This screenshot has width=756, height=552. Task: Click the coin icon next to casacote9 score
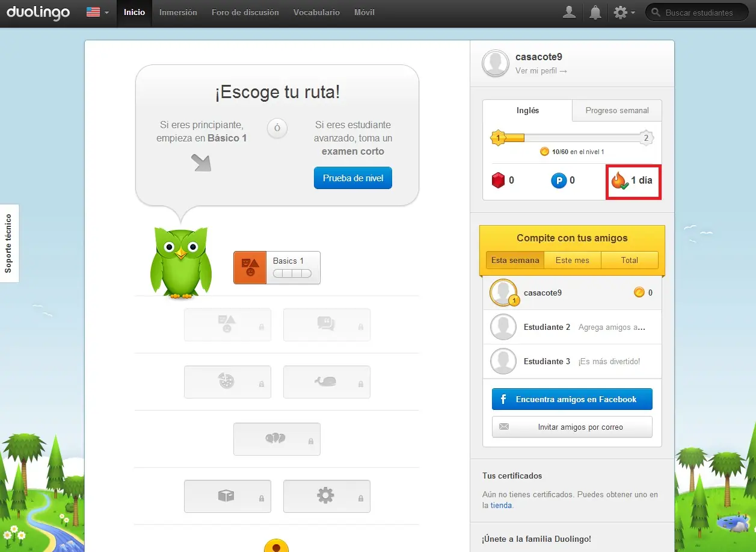639,293
